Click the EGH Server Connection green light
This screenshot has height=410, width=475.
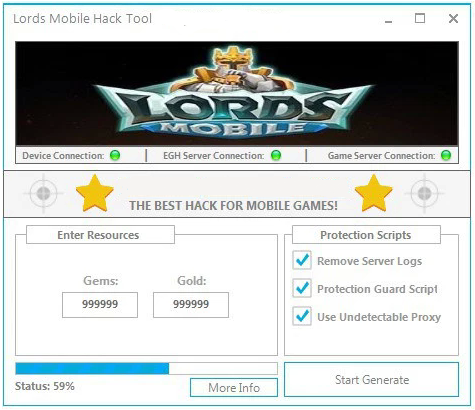pos(276,155)
